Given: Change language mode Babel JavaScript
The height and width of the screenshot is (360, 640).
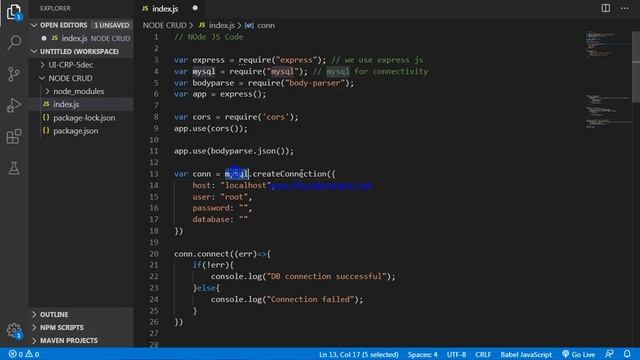Looking at the screenshot, I should (526, 354).
